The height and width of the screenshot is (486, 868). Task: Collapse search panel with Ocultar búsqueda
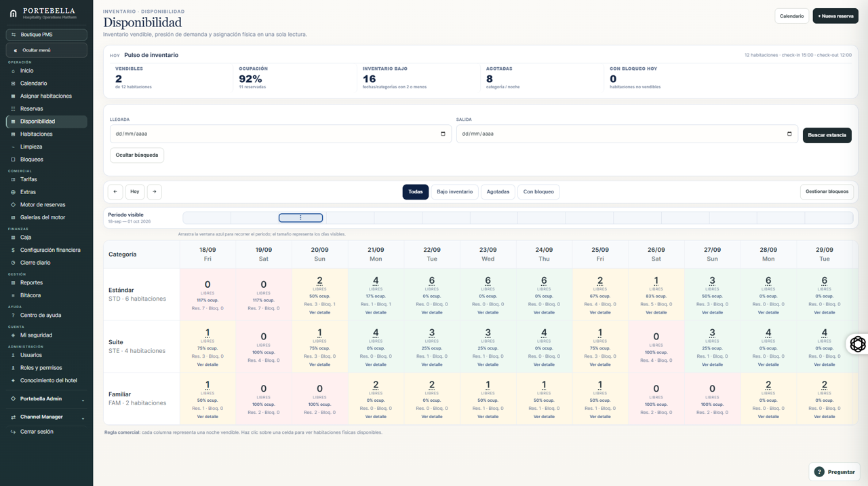[x=137, y=155]
